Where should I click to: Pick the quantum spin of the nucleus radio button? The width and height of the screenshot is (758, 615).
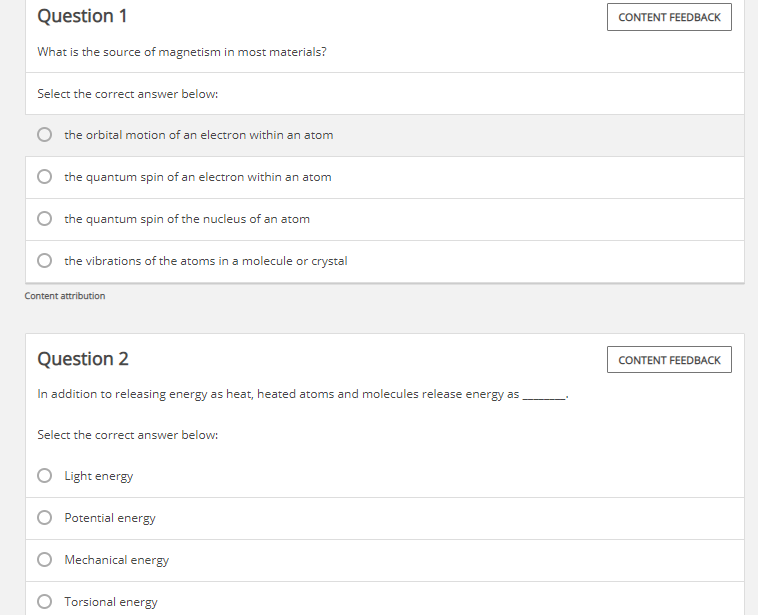pos(44,219)
